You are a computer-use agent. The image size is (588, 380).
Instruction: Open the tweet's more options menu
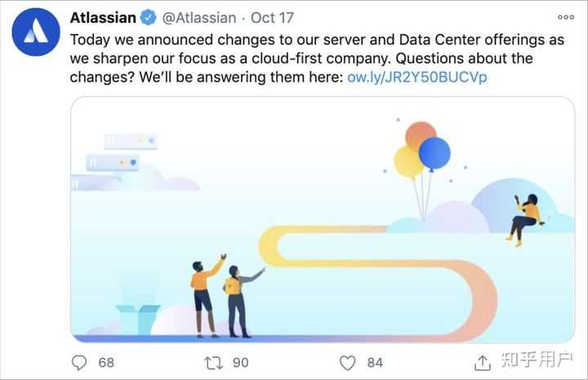click(x=565, y=16)
